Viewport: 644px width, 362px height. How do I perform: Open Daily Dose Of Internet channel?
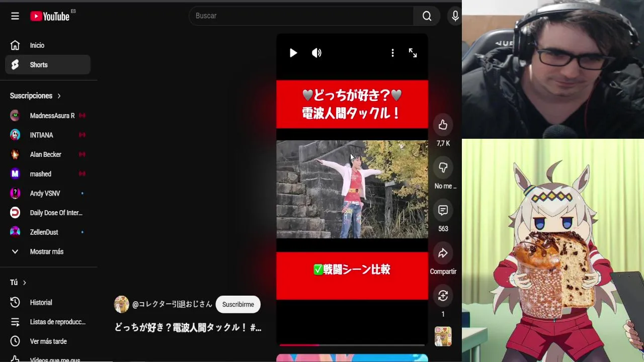pos(48,213)
